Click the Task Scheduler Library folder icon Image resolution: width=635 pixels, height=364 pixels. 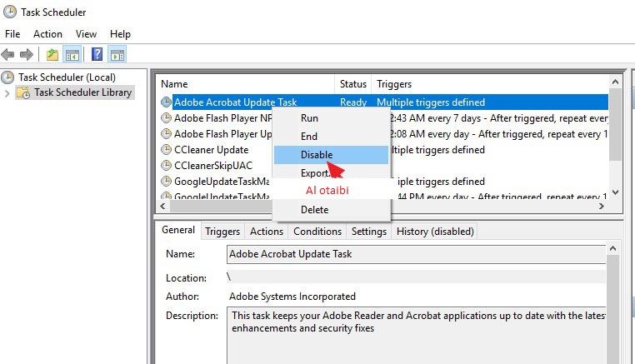point(23,92)
